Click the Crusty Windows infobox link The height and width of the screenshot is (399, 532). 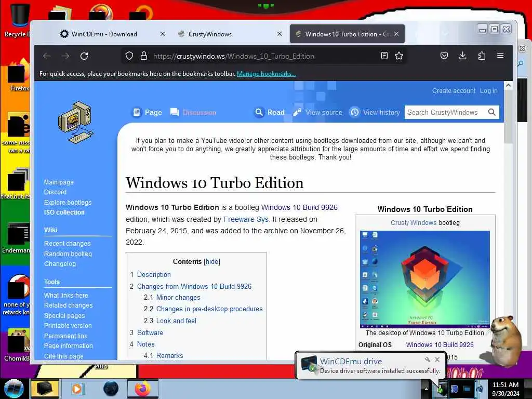(x=413, y=222)
